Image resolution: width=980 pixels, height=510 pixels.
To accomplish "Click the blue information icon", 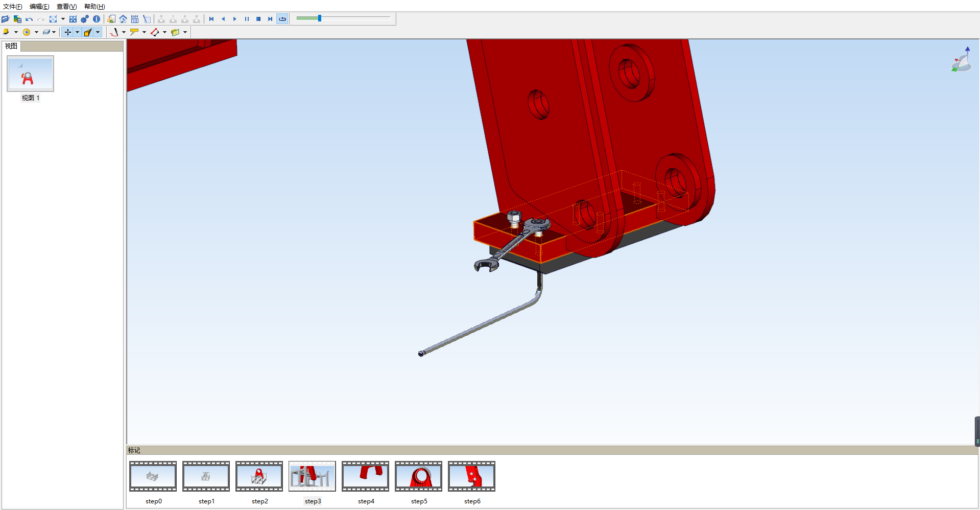I will (97, 19).
